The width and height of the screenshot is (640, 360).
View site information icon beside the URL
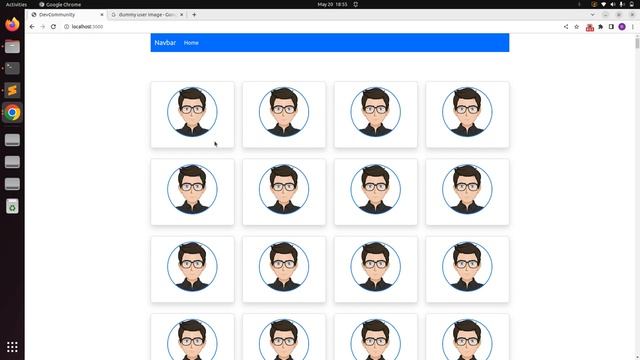(x=67, y=27)
